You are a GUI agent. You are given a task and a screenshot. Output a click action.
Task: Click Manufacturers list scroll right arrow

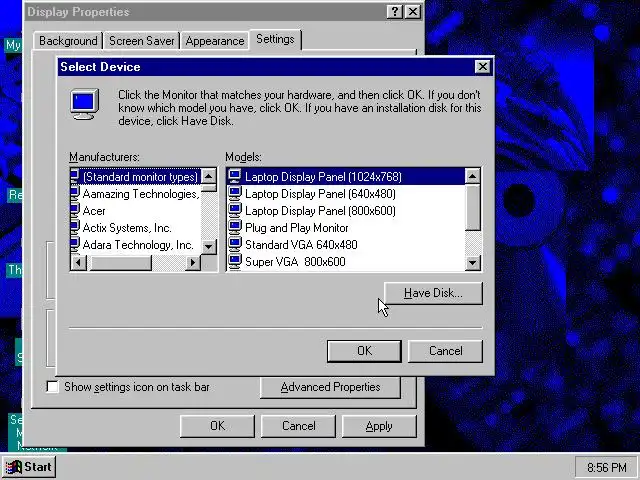[193, 262]
